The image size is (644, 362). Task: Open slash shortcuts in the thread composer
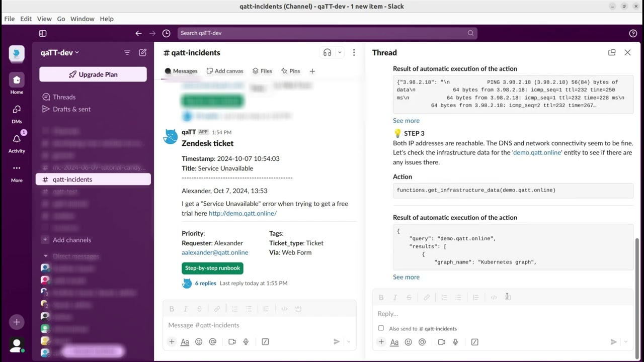[x=474, y=342]
